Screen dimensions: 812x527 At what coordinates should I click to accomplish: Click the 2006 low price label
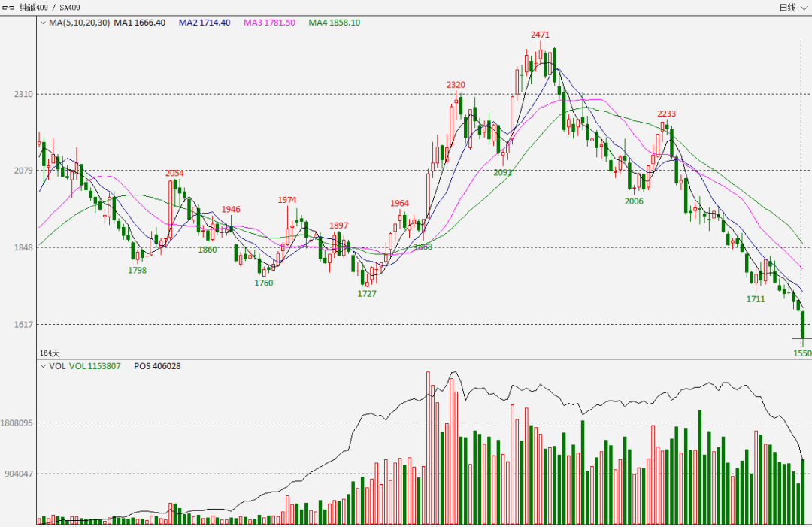[634, 202]
